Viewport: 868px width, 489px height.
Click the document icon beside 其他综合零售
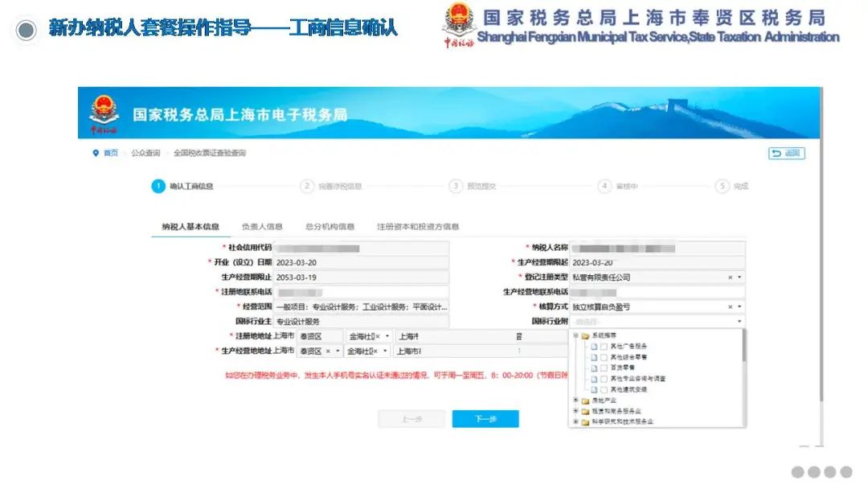pos(595,358)
